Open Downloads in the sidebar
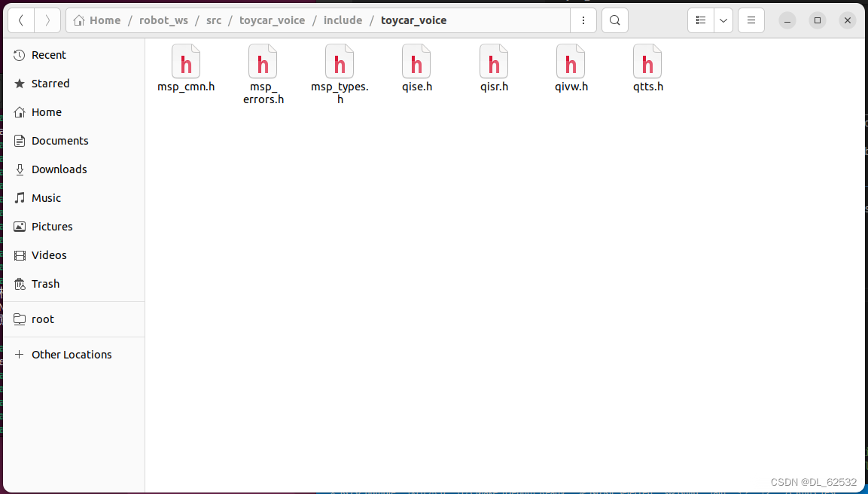Viewport: 868px width, 494px height. [x=75, y=169]
